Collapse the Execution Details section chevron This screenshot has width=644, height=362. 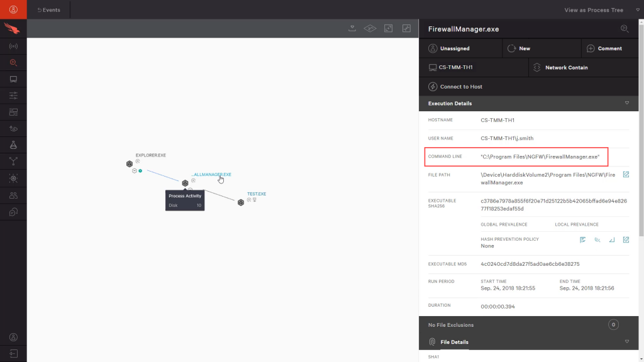626,103
